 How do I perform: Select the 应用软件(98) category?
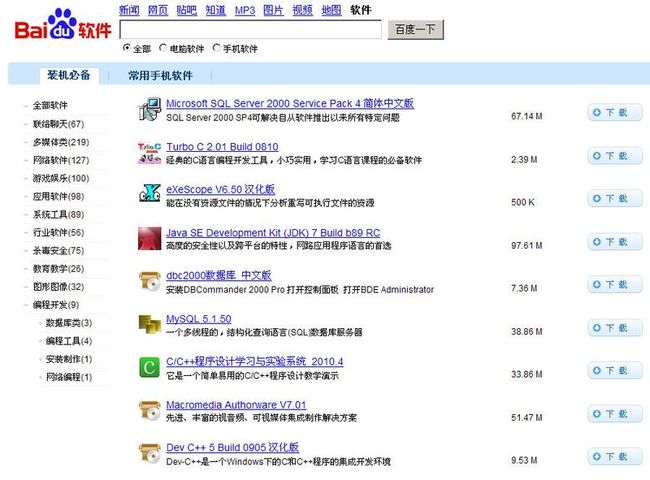(58, 196)
